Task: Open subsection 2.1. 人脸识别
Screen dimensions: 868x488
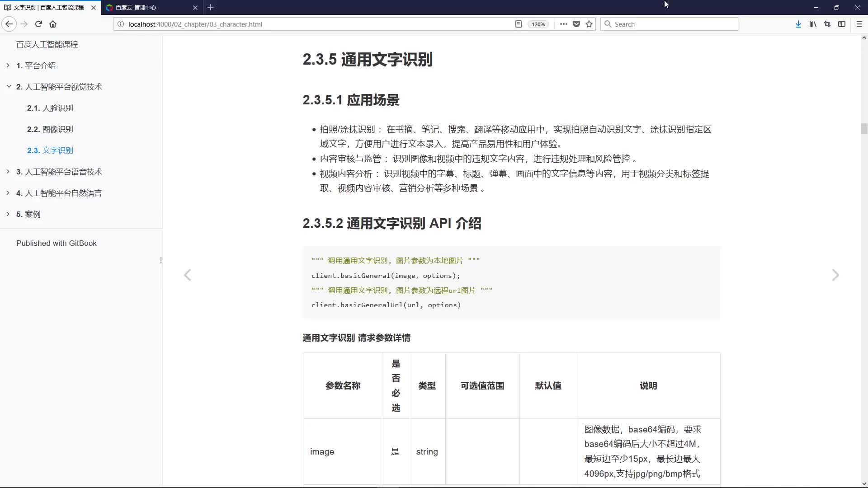Action: (x=50, y=108)
